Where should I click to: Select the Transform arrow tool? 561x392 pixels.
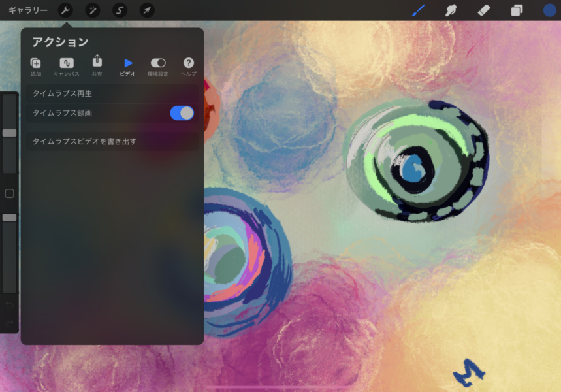click(x=147, y=10)
